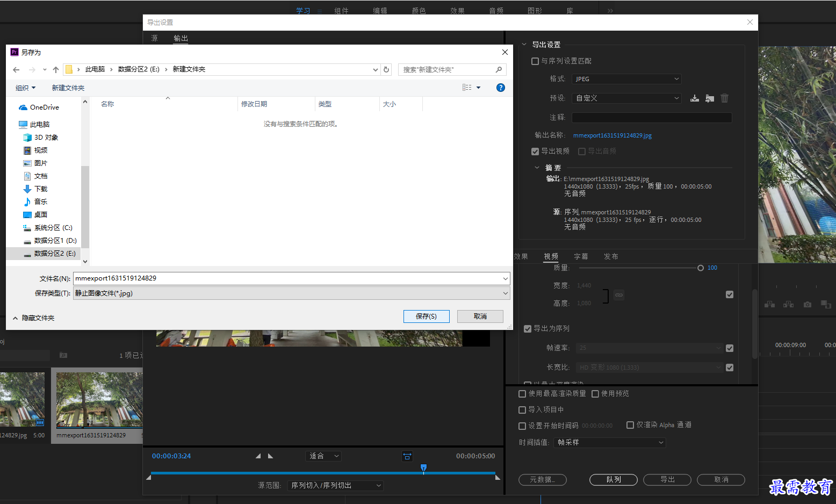Screen dimensions: 836x504
Task: Select the 音乐 folder
Action: (35, 202)
